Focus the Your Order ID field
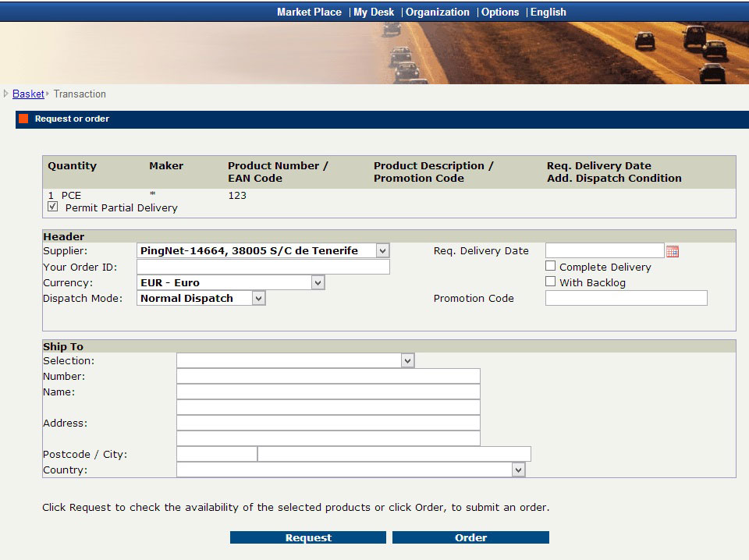This screenshot has height=560, width=749. (263, 267)
